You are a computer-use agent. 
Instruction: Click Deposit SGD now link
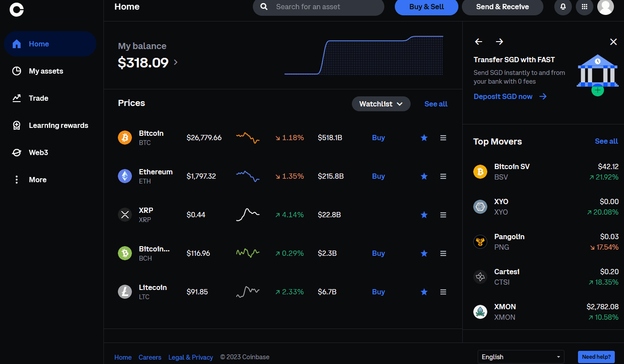(510, 96)
